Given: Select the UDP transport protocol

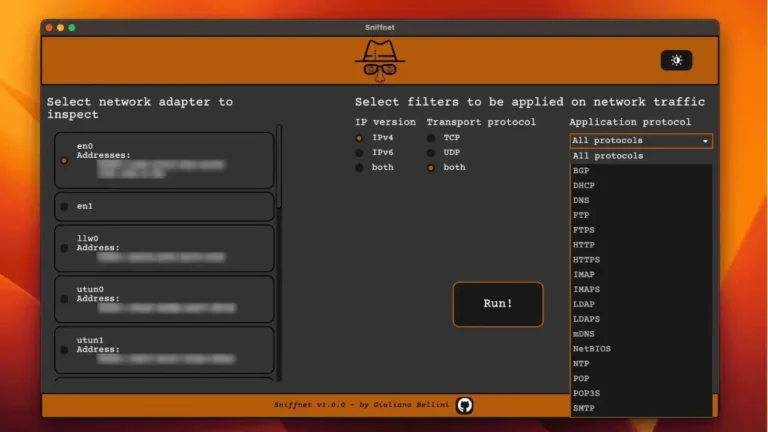Looking at the screenshot, I should click(431, 153).
